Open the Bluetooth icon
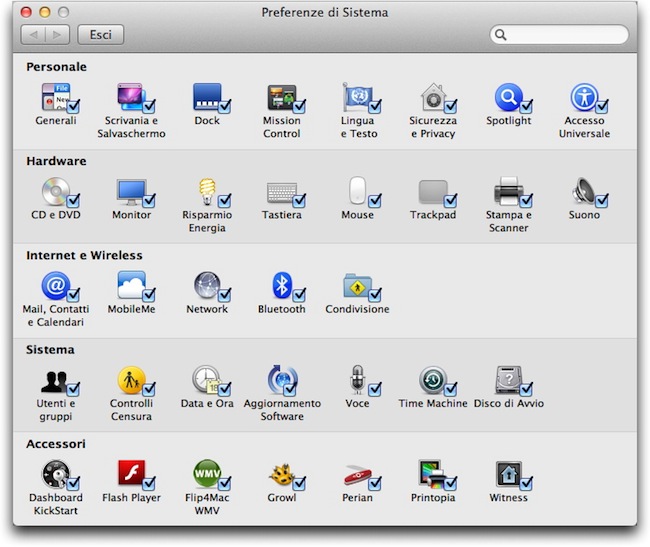 tap(282, 286)
